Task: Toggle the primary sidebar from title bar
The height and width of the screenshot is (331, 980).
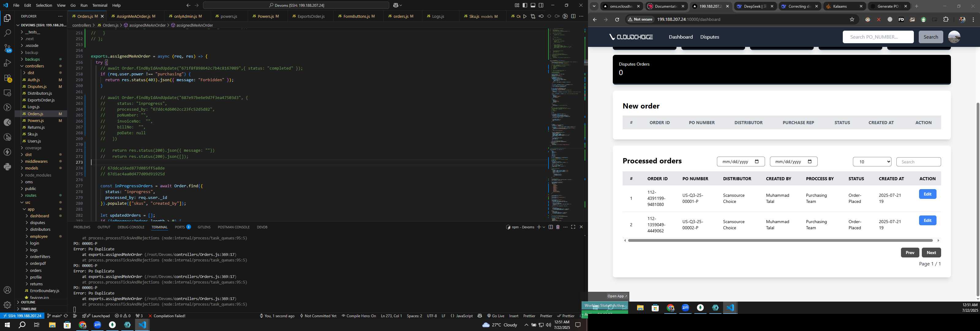Action: point(525,5)
